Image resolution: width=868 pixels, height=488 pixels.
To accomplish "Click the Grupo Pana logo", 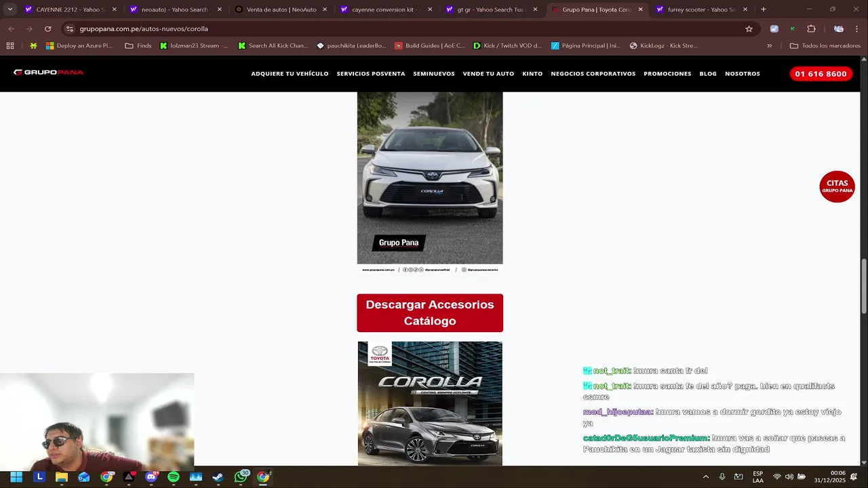I will pos(48,73).
